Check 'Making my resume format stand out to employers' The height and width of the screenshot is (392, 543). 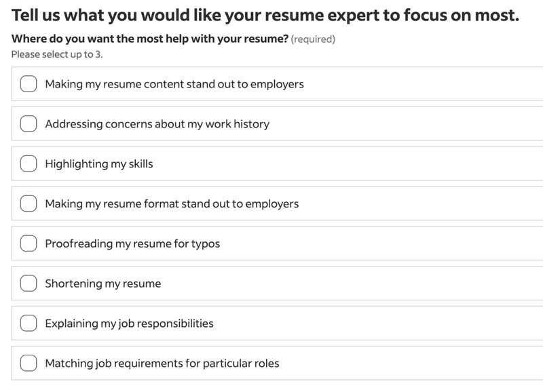click(x=28, y=204)
